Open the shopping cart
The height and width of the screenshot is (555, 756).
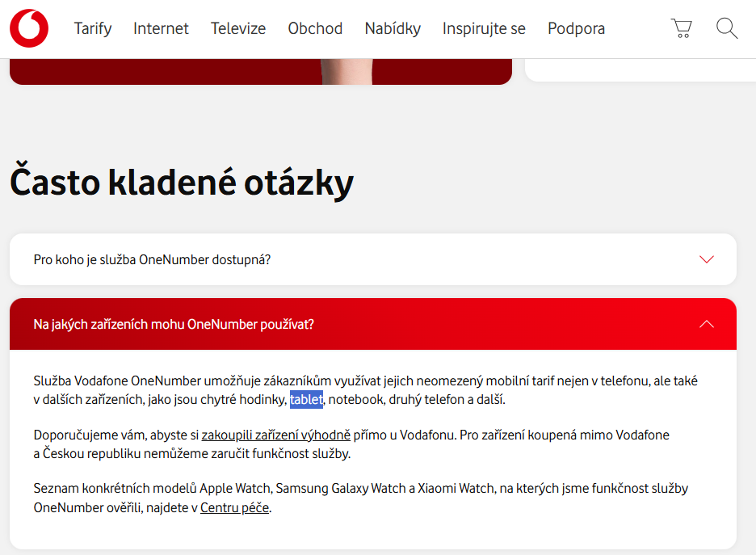point(682,29)
